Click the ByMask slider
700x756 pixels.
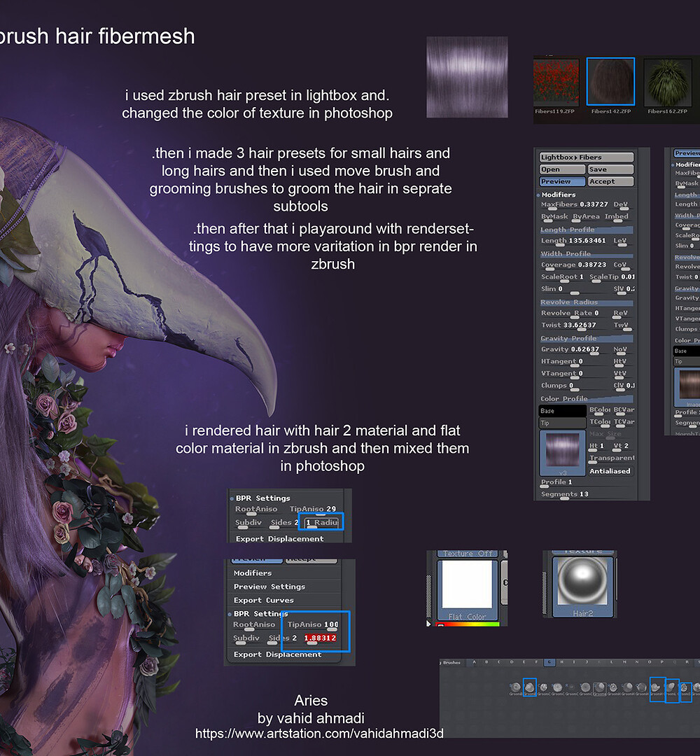[554, 217]
